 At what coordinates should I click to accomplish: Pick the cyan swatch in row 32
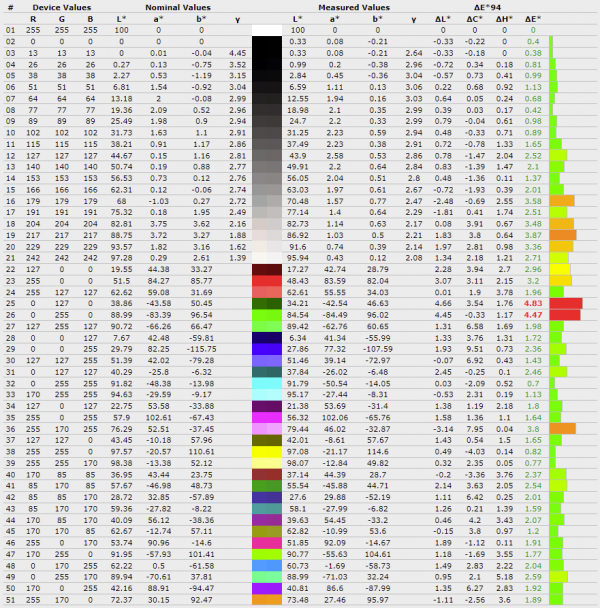[x=267, y=383]
